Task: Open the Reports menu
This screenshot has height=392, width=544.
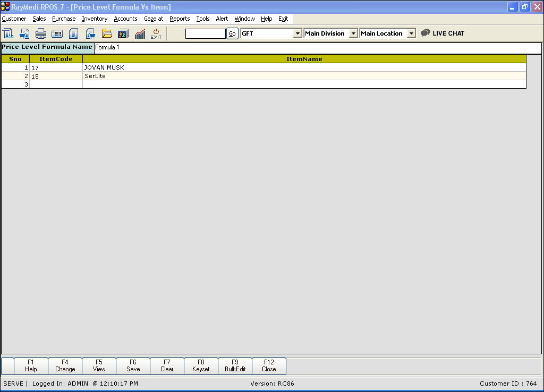Action: (x=180, y=19)
